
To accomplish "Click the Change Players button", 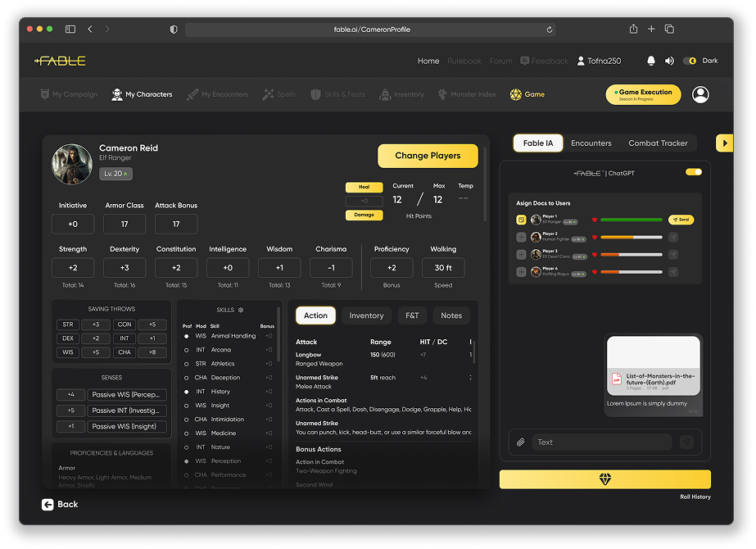I will (428, 156).
